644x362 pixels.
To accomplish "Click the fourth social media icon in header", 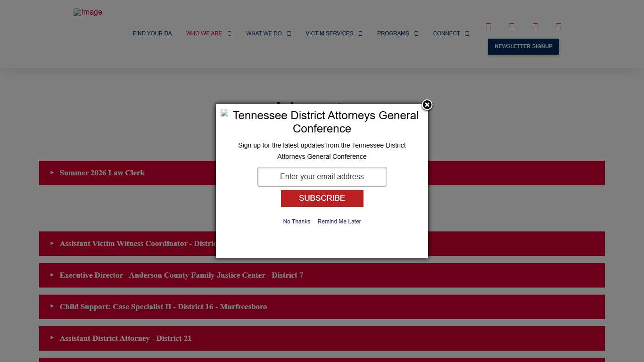I will (558, 26).
